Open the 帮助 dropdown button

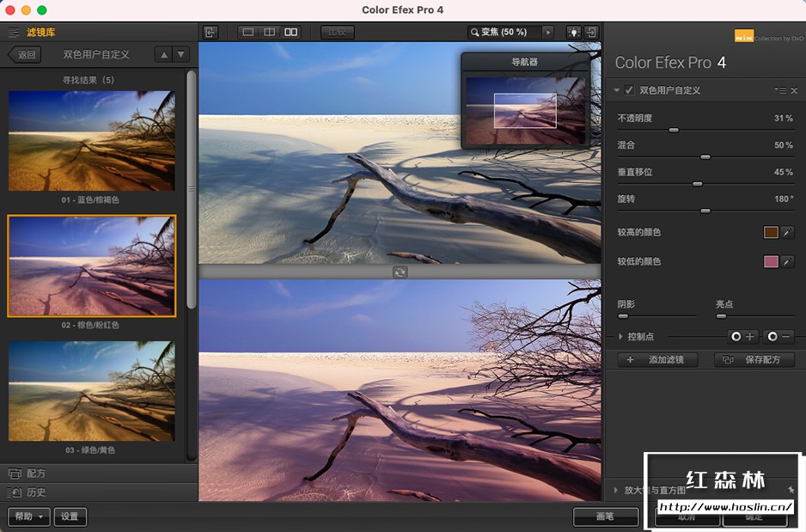coord(28,517)
